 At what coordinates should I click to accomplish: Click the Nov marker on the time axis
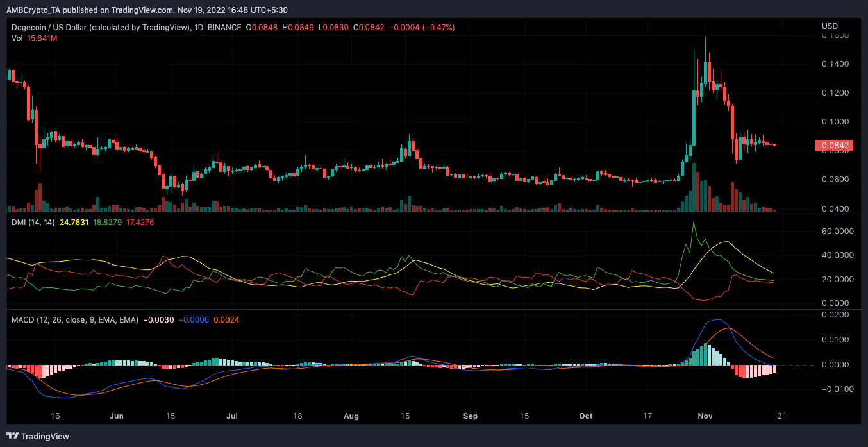coord(705,416)
